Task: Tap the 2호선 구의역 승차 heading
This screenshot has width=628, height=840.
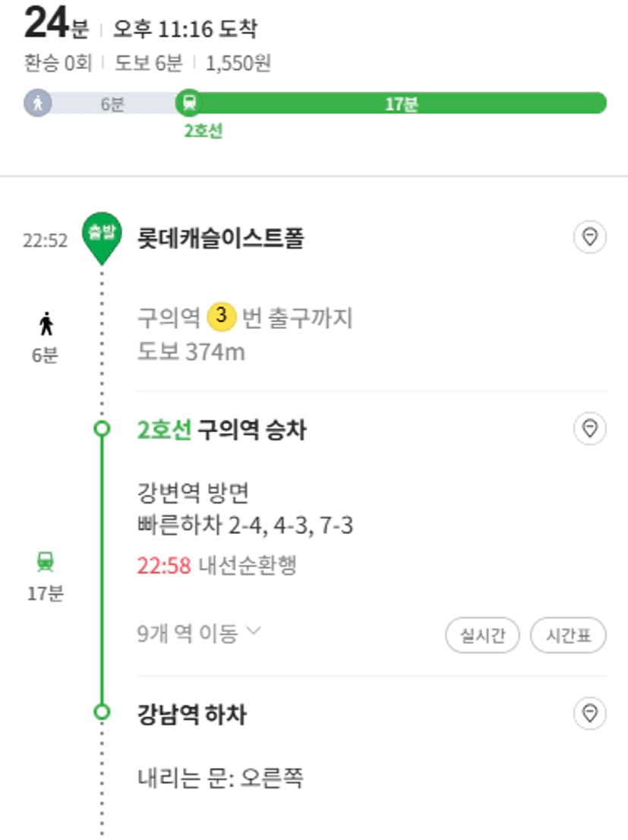Action: pos(222,430)
